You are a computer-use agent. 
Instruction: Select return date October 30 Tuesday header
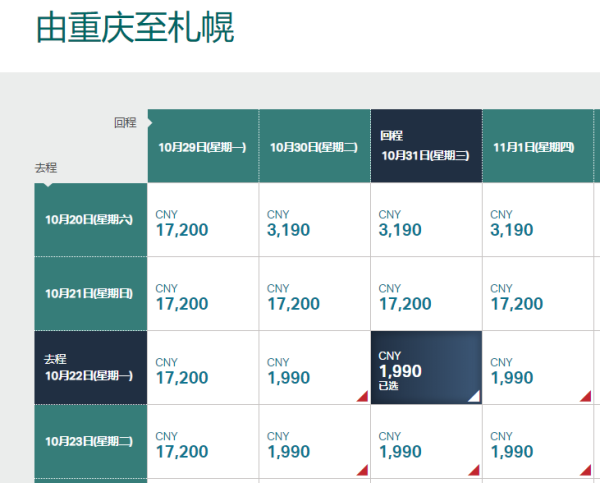(315, 146)
